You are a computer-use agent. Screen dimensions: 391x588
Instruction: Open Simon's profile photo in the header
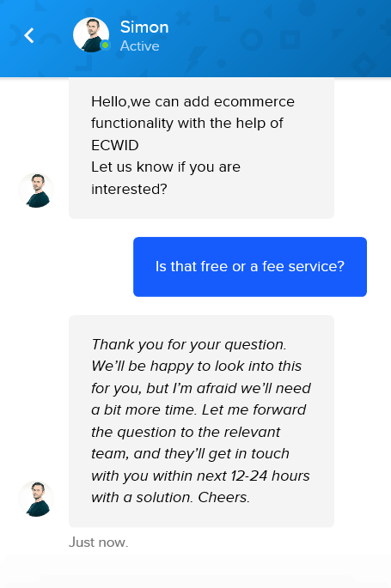pos(91,35)
